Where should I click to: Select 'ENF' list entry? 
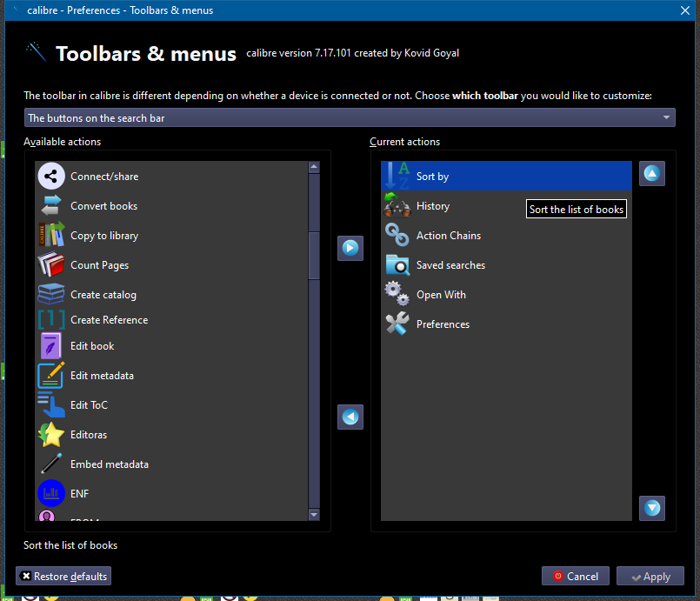[171, 493]
